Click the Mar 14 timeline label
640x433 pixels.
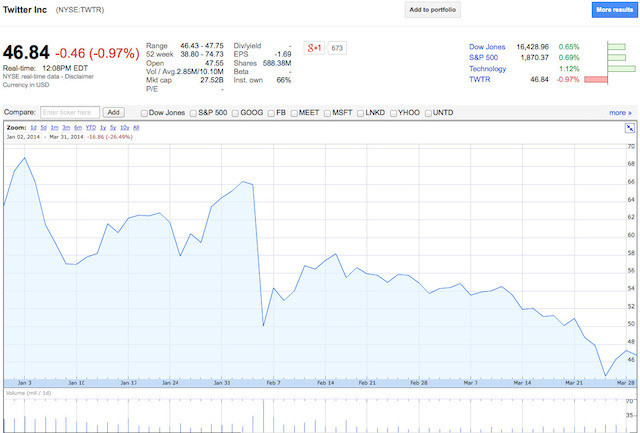coord(522,383)
